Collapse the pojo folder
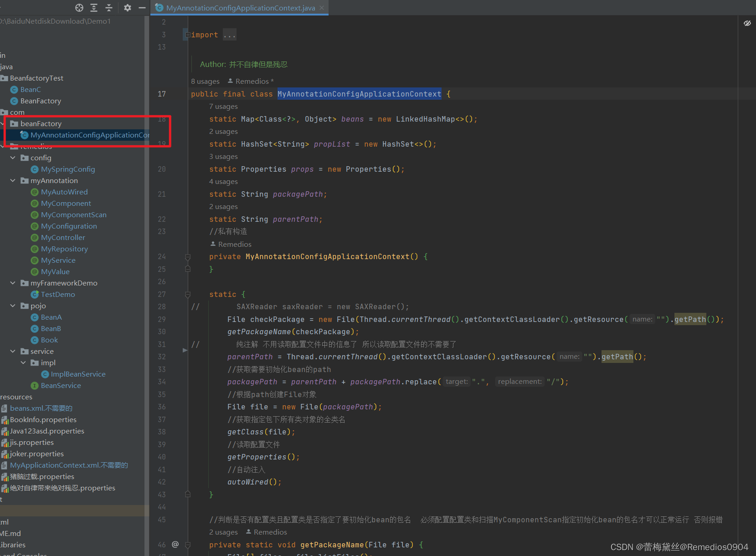This screenshot has height=556, width=756. (x=13, y=306)
